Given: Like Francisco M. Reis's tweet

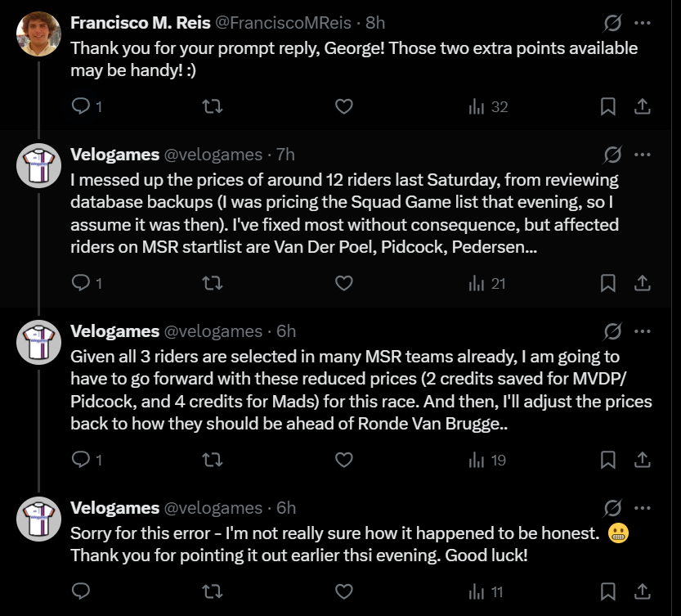Looking at the screenshot, I should click(344, 106).
